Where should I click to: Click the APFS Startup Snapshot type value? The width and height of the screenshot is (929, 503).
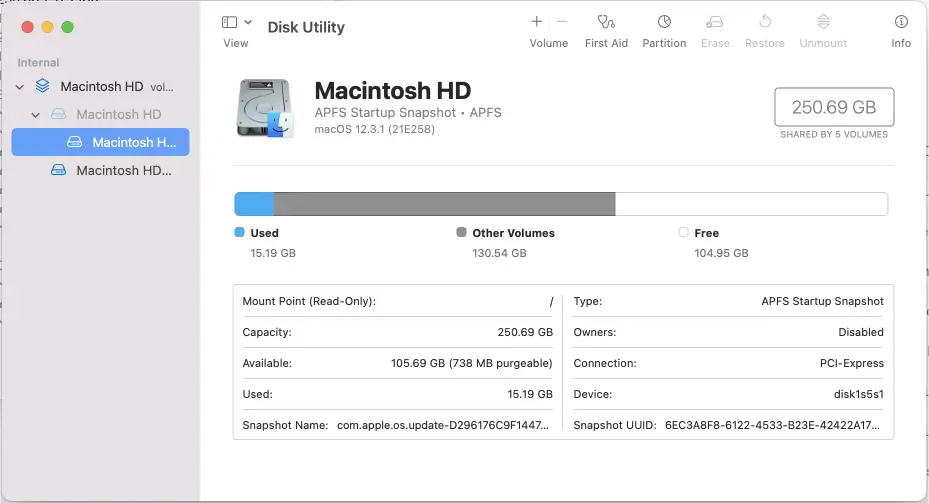click(x=822, y=301)
